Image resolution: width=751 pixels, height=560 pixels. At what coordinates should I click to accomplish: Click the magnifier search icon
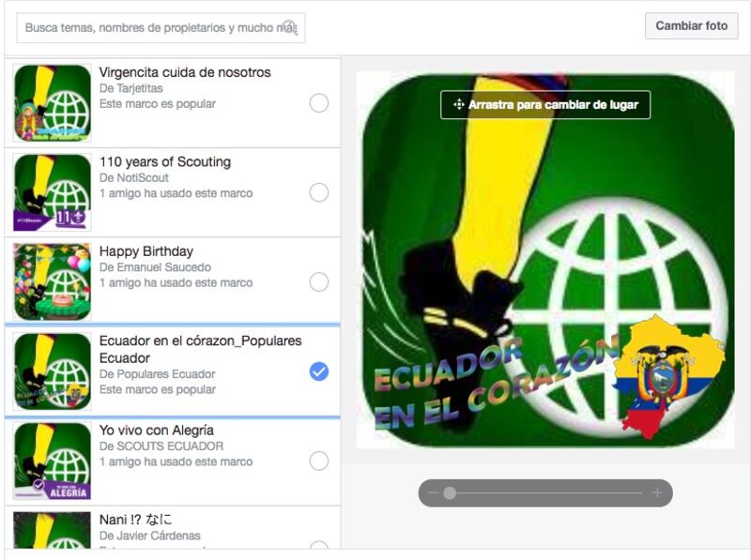click(x=290, y=27)
